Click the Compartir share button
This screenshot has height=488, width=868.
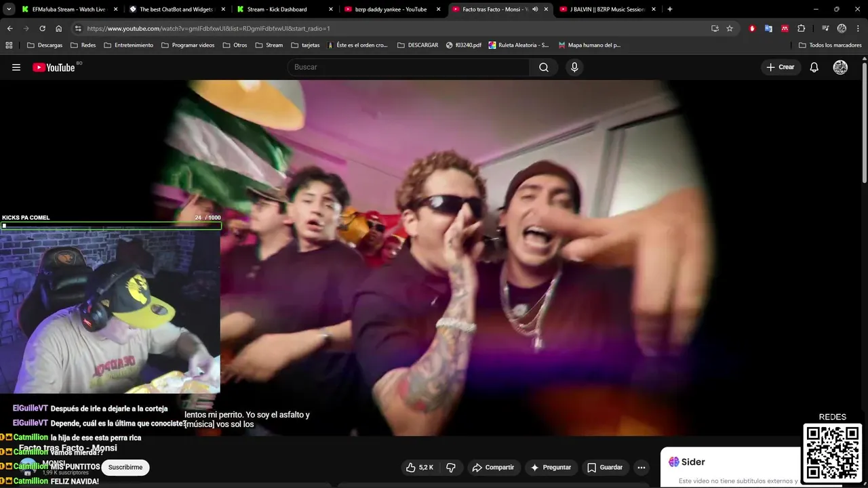[x=493, y=468]
